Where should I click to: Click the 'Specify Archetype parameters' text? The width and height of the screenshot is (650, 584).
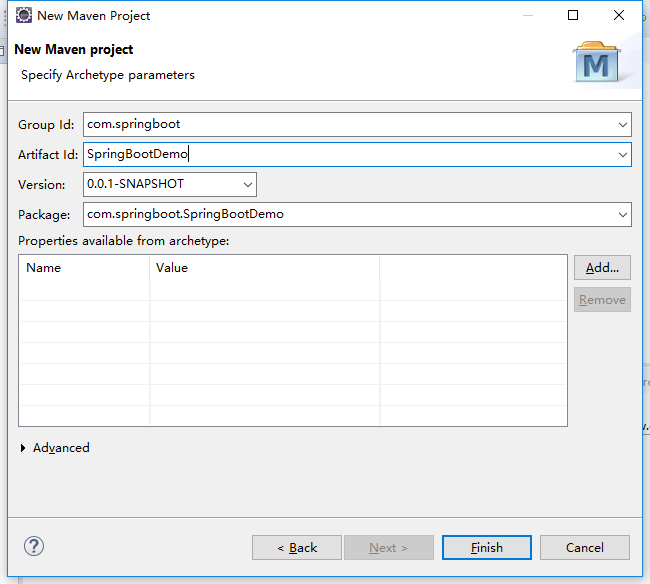[x=108, y=75]
